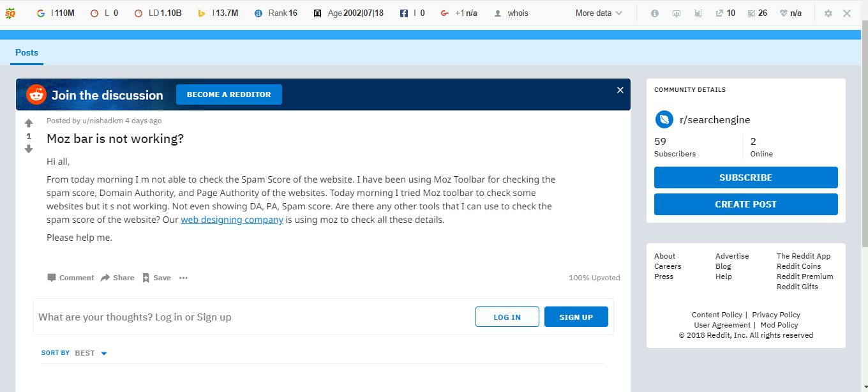Click SEMrush LD 1.10B parameter

tap(158, 13)
